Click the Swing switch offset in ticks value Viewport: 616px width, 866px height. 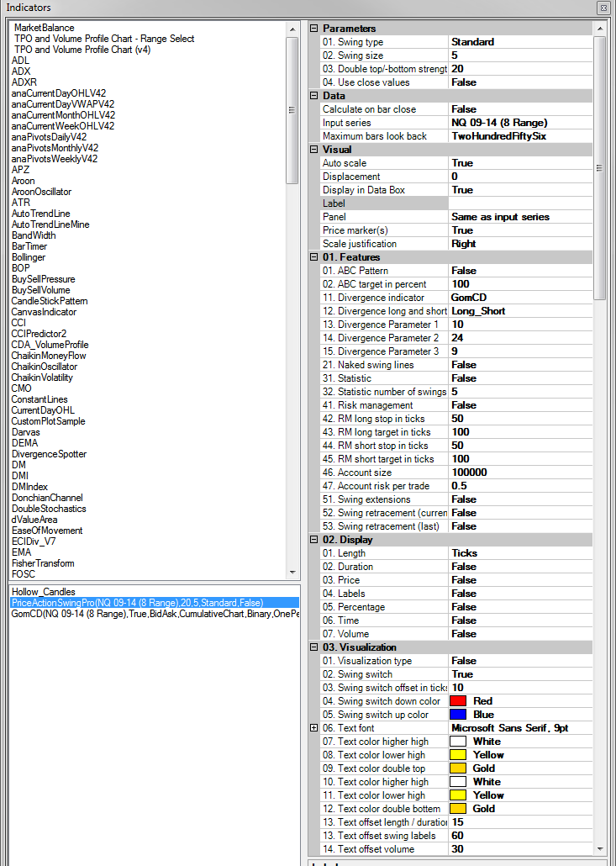(x=520, y=688)
